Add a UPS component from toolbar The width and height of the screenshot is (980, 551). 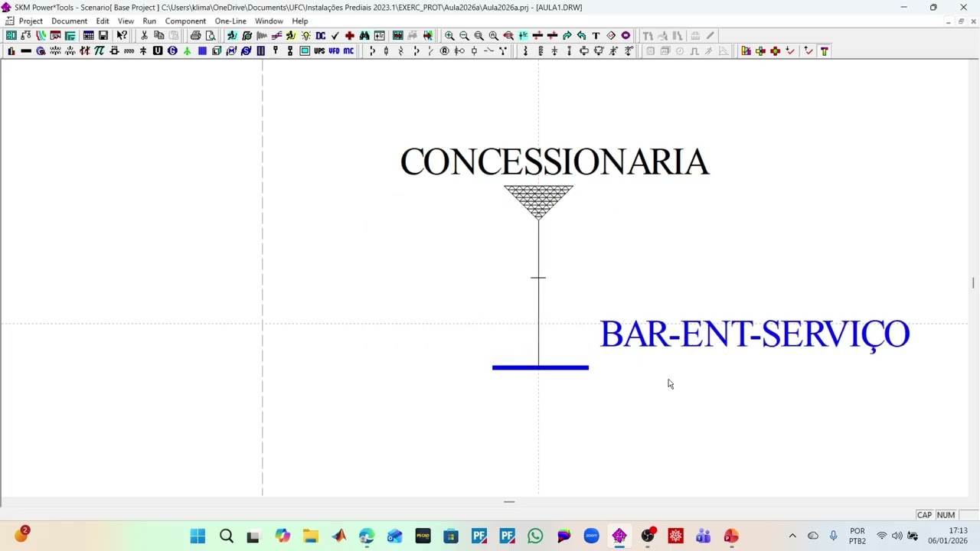click(x=319, y=51)
